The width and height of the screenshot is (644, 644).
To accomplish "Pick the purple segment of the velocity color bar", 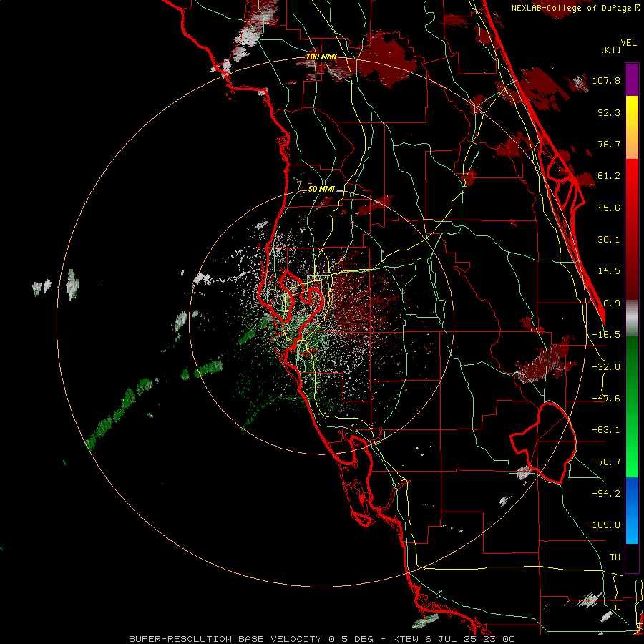I will click(x=632, y=79).
